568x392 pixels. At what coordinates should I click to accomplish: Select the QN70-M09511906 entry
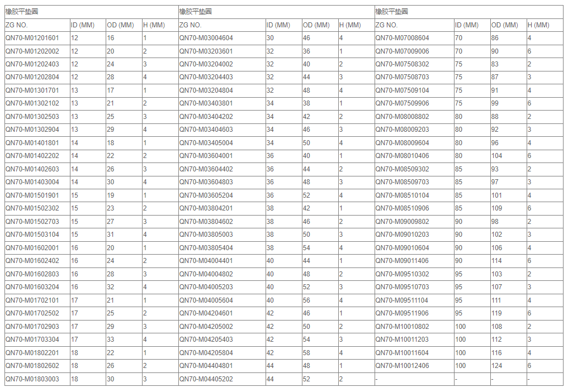click(x=402, y=313)
